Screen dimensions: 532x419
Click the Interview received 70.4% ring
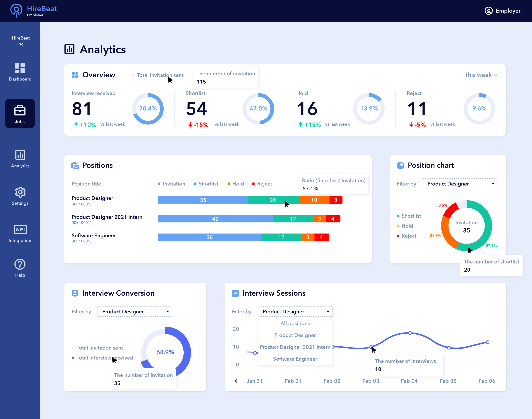click(x=148, y=109)
